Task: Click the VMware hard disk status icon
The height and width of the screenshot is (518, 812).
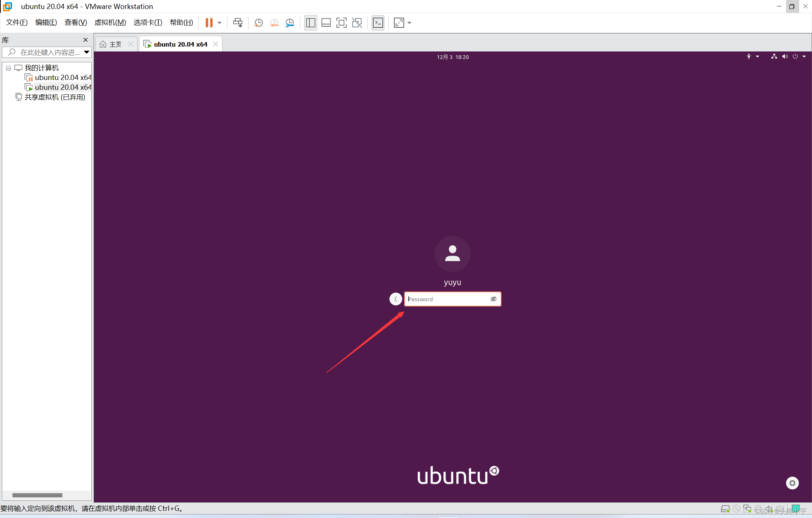Action: click(725, 509)
